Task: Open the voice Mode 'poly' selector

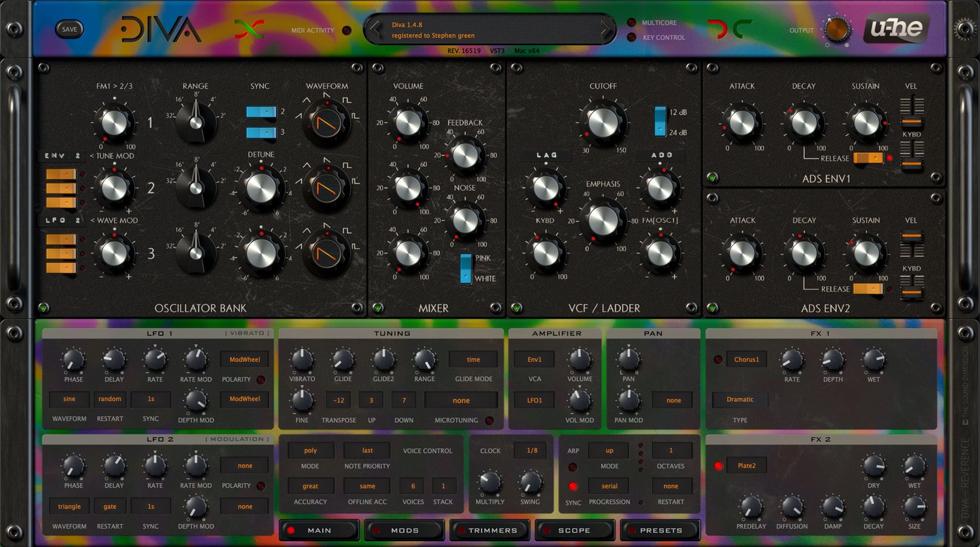Action: pos(310,450)
